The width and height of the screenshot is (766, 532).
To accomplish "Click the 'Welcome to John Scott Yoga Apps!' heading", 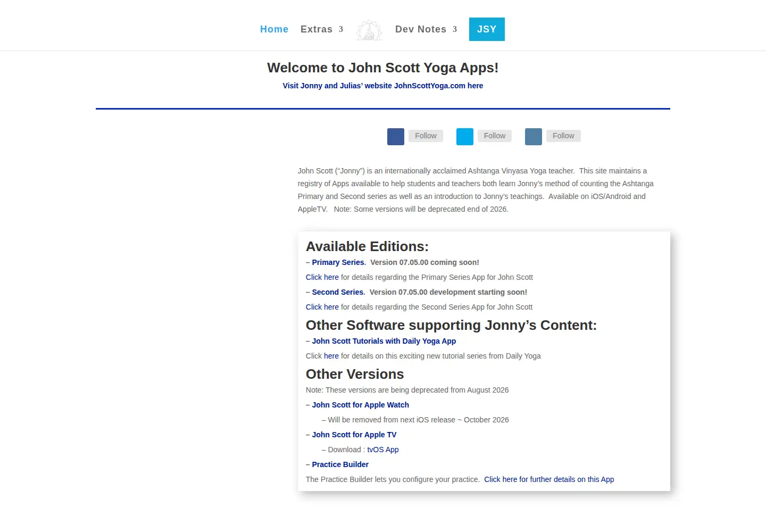I will pos(383,68).
